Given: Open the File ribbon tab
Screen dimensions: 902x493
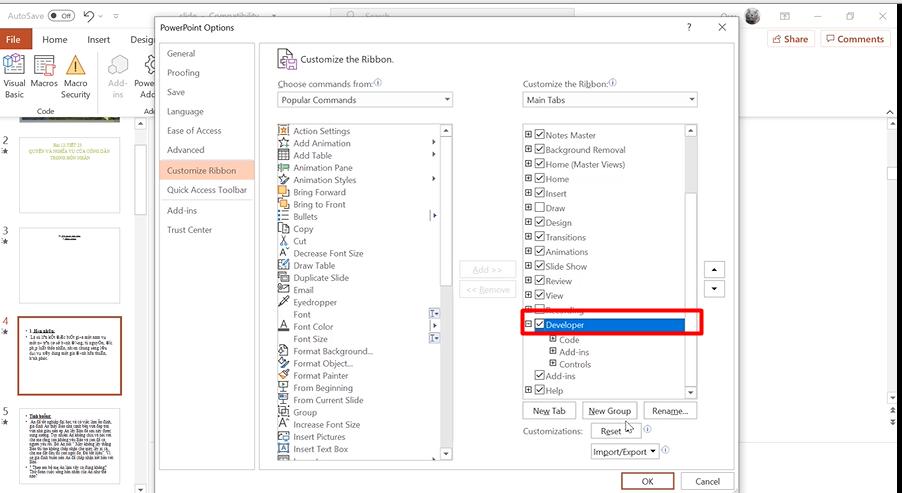Looking at the screenshot, I should (x=13, y=40).
